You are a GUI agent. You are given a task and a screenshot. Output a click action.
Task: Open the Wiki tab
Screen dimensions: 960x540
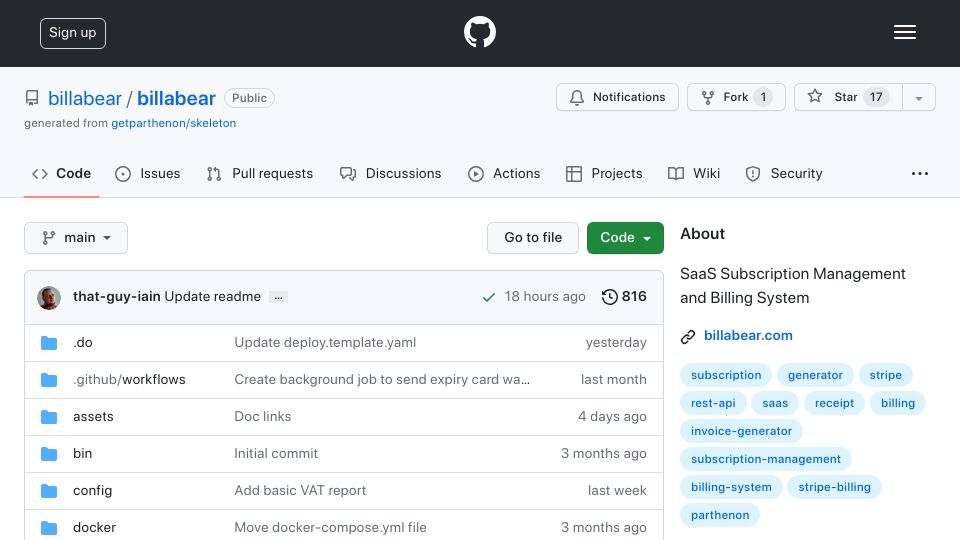point(694,174)
